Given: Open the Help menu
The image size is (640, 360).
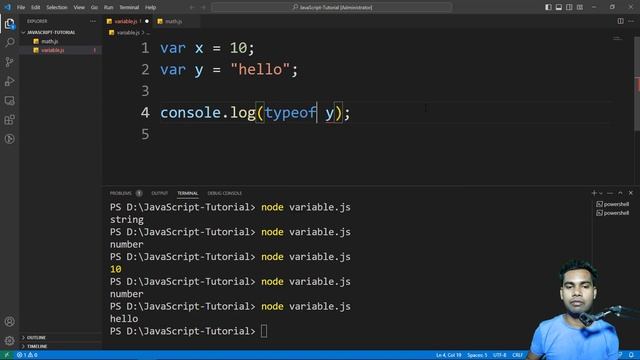Looking at the screenshot, I should pyautogui.click(x=151, y=7).
